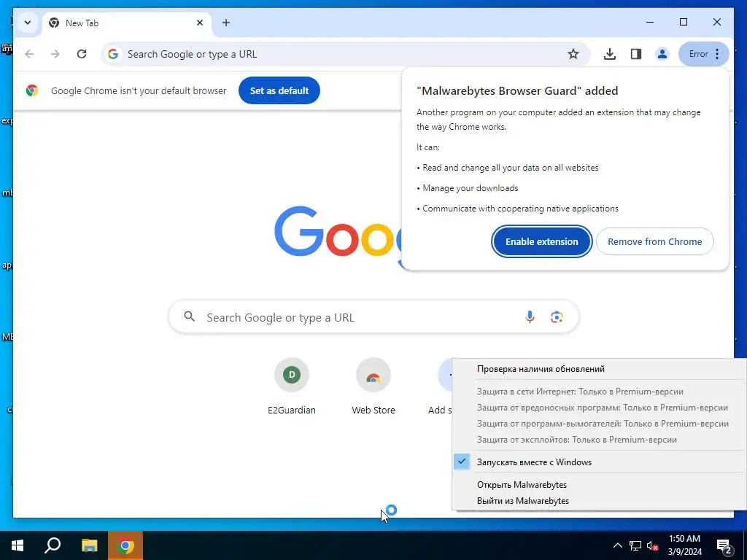Click Remove from Chrome button
The width and height of the screenshot is (747, 560).
coord(654,241)
